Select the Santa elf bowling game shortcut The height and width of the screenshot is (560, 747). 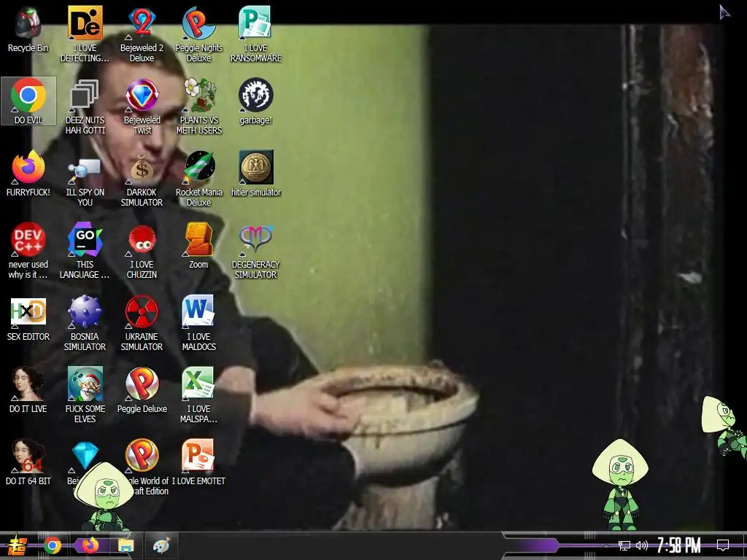(x=85, y=395)
